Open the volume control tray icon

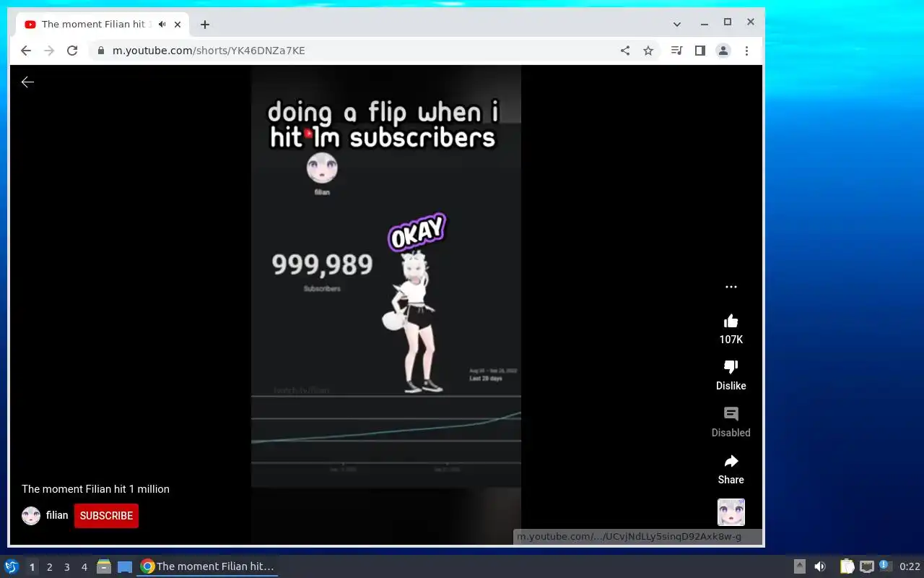pyautogui.click(x=820, y=566)
